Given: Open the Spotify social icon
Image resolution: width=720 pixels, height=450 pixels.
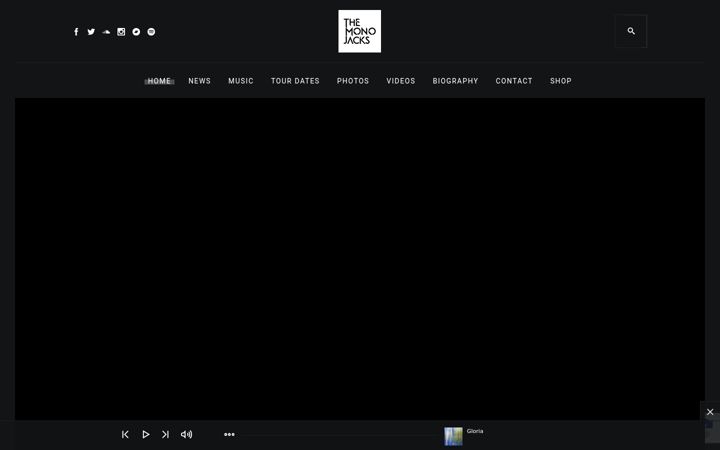Looking at the screenshot, I should [x=151, y=32].
